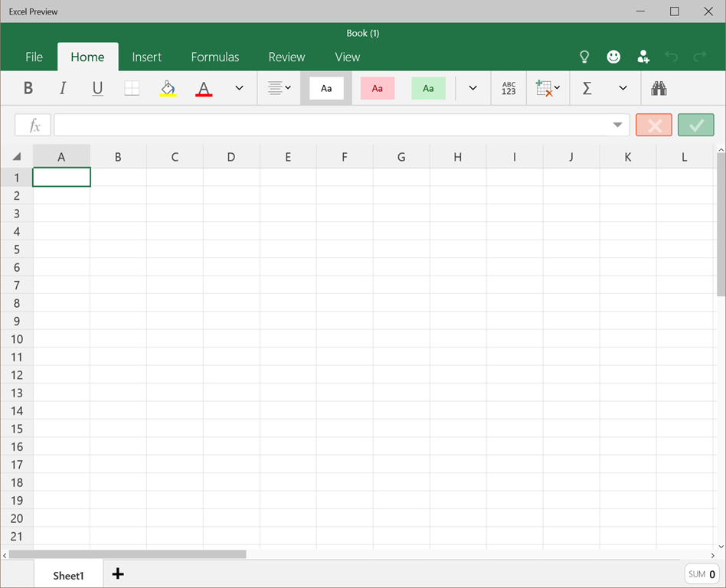Click the fx insert function button
Viewport: 726px width, 588px height.
(x=33, y=125)
